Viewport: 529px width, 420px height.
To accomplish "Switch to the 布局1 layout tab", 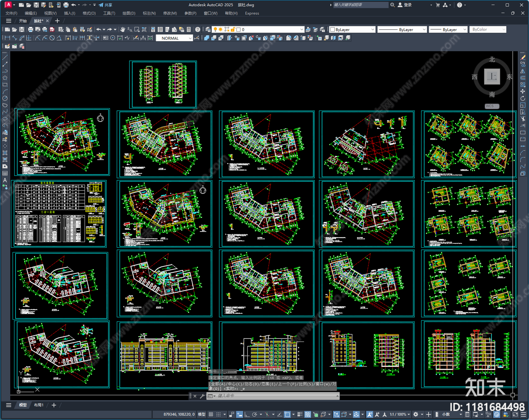I will 38,405.
